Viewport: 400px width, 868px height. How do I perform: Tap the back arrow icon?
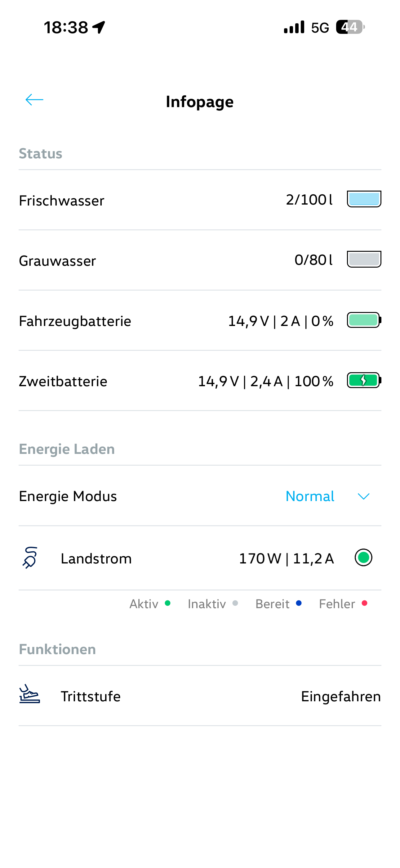coord(34,100)
